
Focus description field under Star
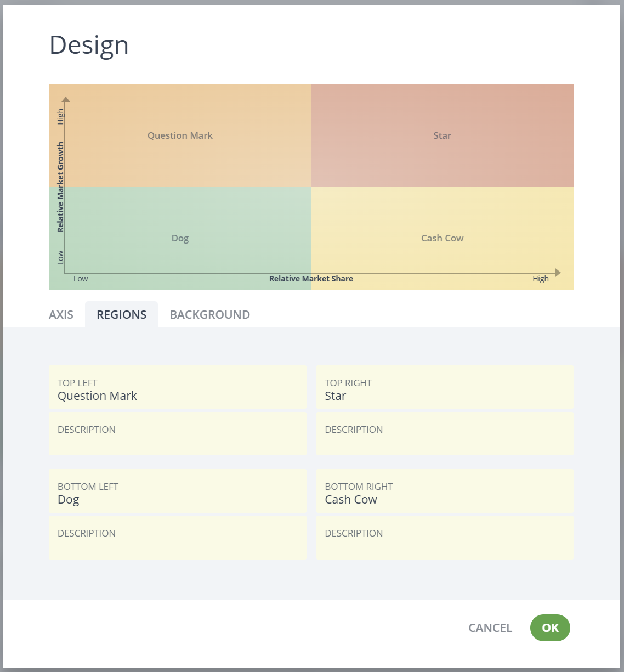(445, 433)
